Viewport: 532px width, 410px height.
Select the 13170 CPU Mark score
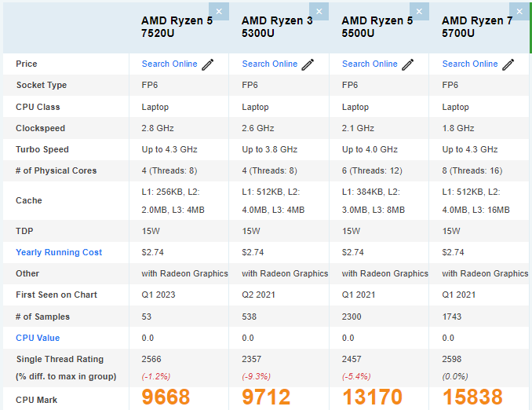(372, 397)
